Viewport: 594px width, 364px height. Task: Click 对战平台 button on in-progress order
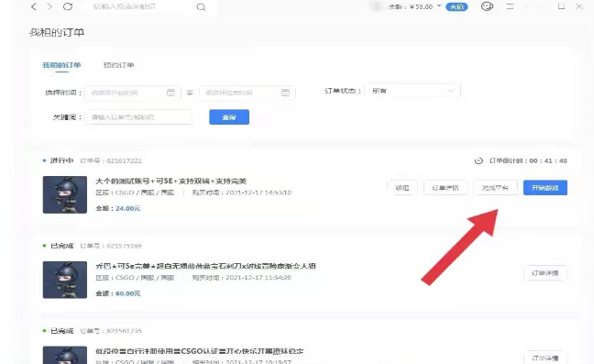[x=496, y=188]
